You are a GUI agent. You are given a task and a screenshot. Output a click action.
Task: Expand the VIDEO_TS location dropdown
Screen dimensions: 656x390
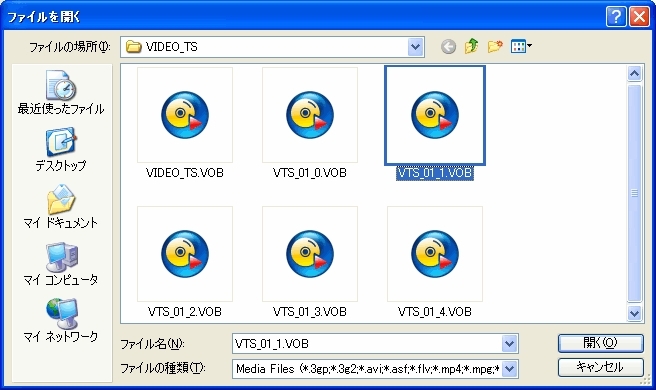(x=415, y=47)
